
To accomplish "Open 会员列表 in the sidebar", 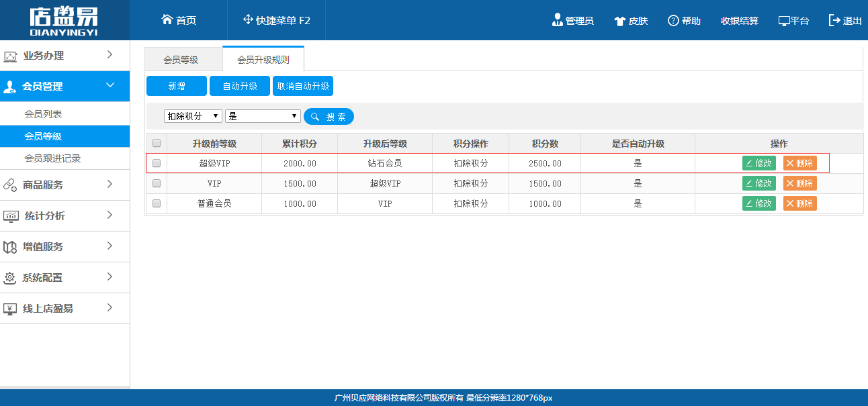I will [x=43, y=114].
